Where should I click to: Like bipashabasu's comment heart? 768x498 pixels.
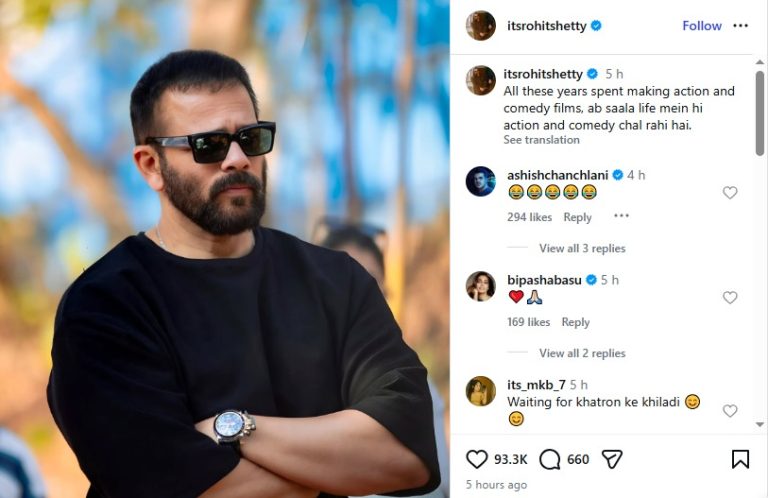coord(730,298)
